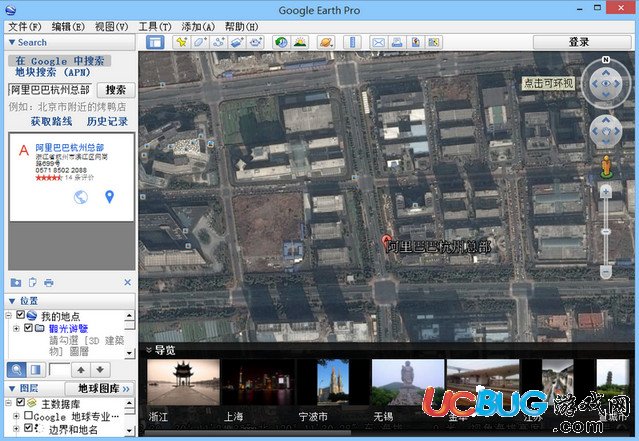Image resolution: width=639 pixels, height=441 pixels.
Task: Show sunlight across the landscape
Action: tap(300, 42)
